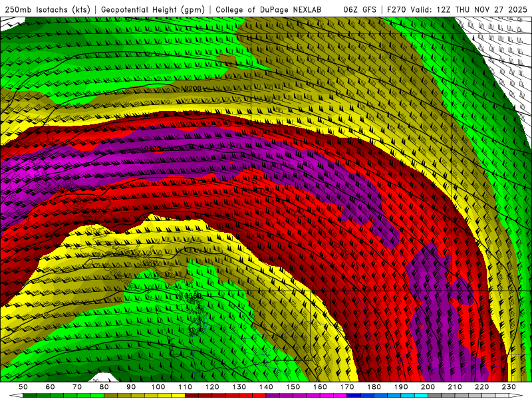This screenshot has height=399, width=532.
Task: Click the '190' colorbar scale label
Action: click(x=401, y=387)
